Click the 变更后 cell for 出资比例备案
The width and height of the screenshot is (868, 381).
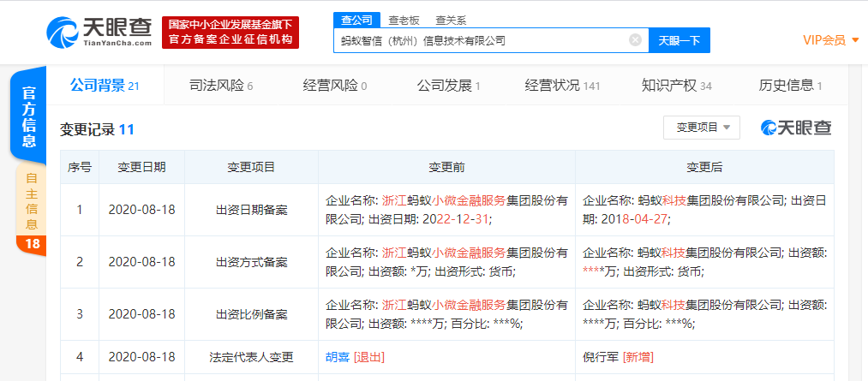[704, 314]
